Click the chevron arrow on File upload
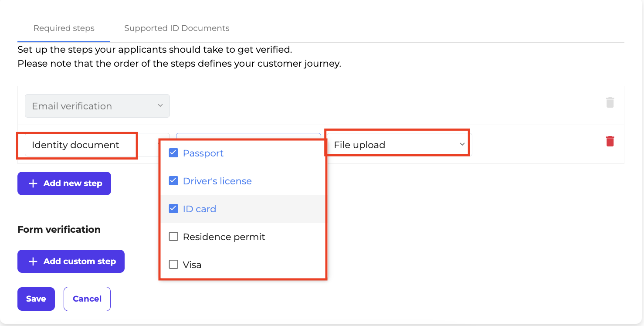This screenshot has width=644, height=326. pyautogui.click(x=462, y=145)
